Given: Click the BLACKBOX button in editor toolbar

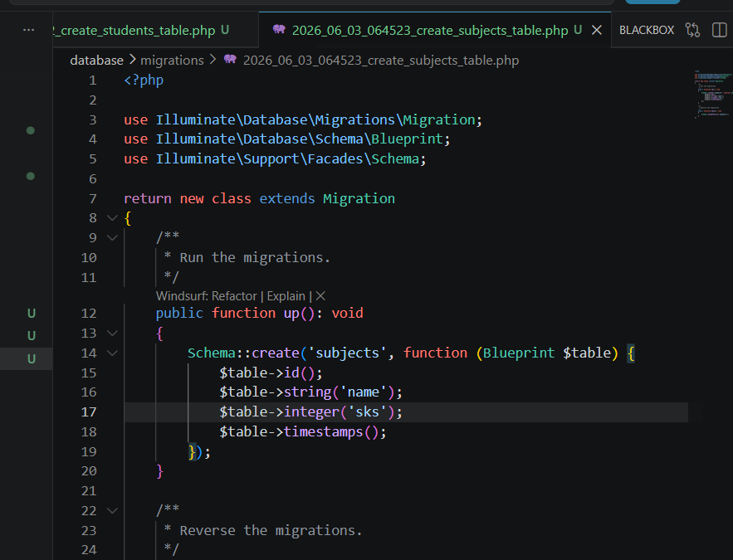Looking at the screenshot, I should [x=647, y=31].
